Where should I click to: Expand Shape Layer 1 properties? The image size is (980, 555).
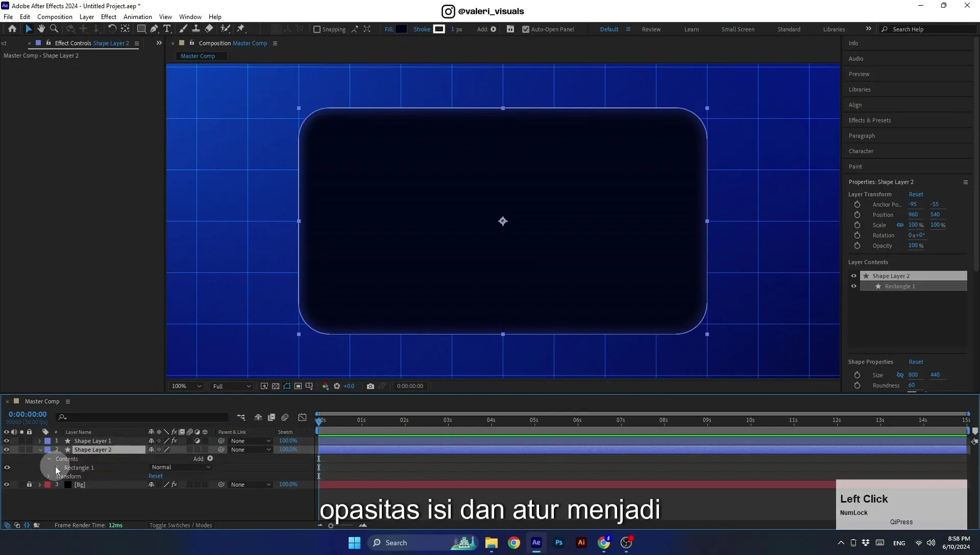(40, 441)
